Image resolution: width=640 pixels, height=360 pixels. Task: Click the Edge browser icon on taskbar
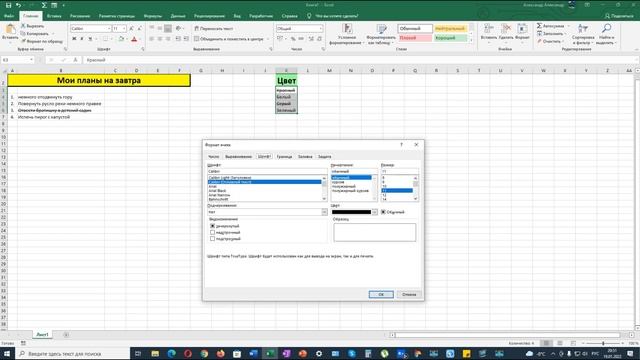click(x=171, y=353)
